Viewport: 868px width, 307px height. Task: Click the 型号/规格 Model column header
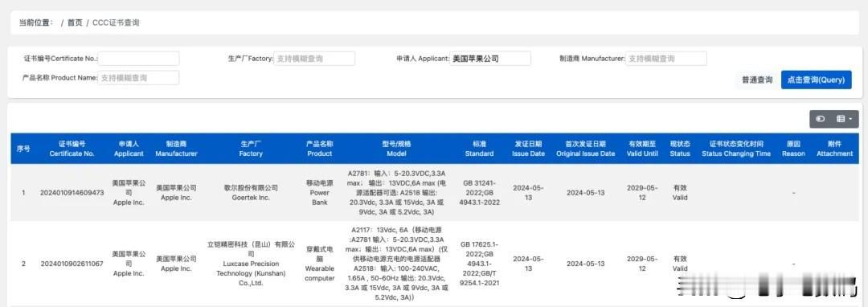(396, 148)
